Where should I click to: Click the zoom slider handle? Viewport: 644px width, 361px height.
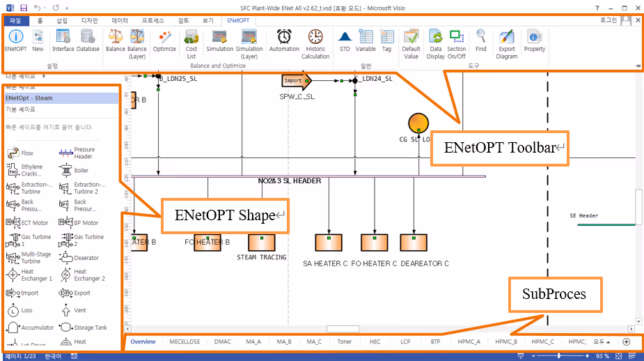pos(559,355)
